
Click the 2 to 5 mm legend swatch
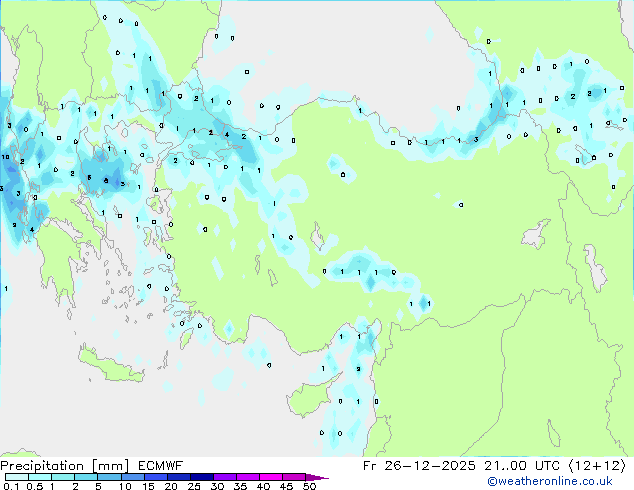pyautogui.click(x=86, y=477)
